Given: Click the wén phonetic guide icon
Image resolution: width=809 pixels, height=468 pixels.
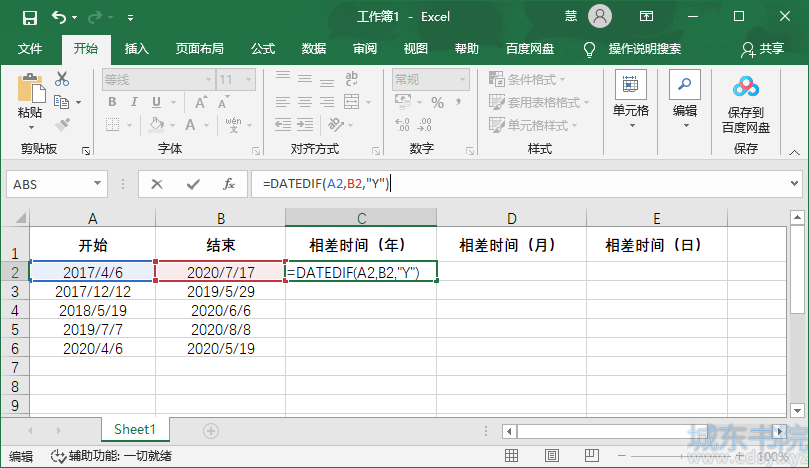Looking at the screenshot, I should [x=233, y=124].
